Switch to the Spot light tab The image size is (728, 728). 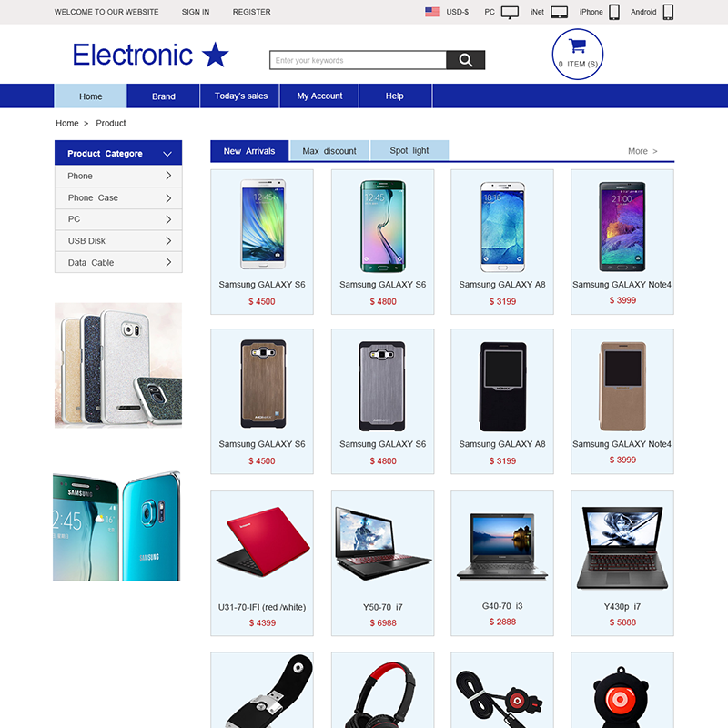point(409,150)
